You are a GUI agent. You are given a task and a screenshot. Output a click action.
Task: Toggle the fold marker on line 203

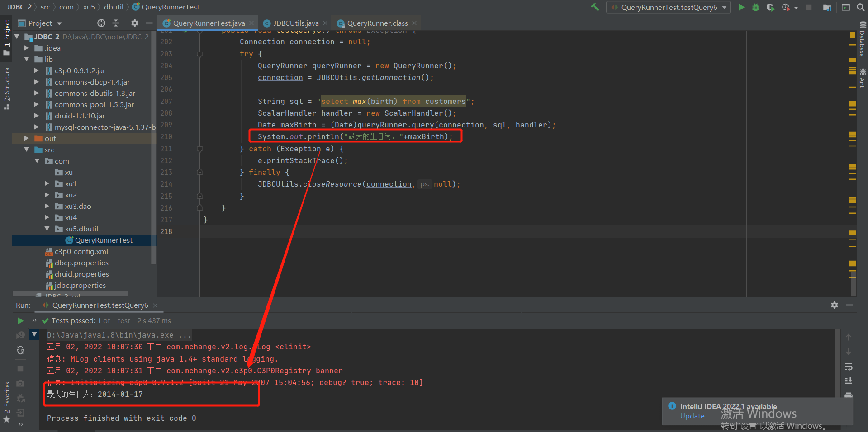(199, 54)
